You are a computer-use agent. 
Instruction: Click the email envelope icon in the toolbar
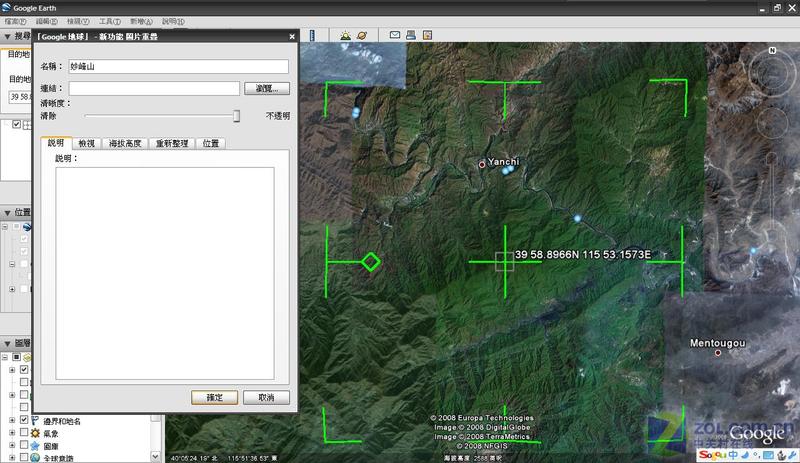coord(394,35)
